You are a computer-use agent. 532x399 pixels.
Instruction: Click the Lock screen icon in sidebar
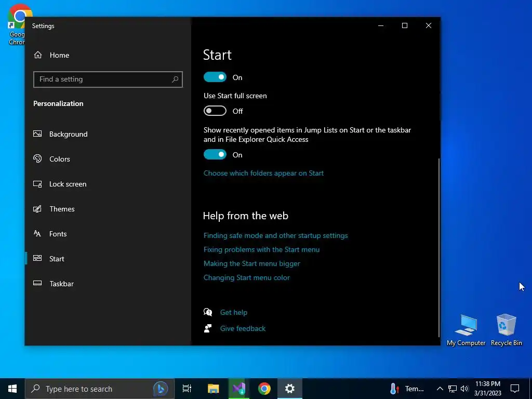(x=37, y=184)
